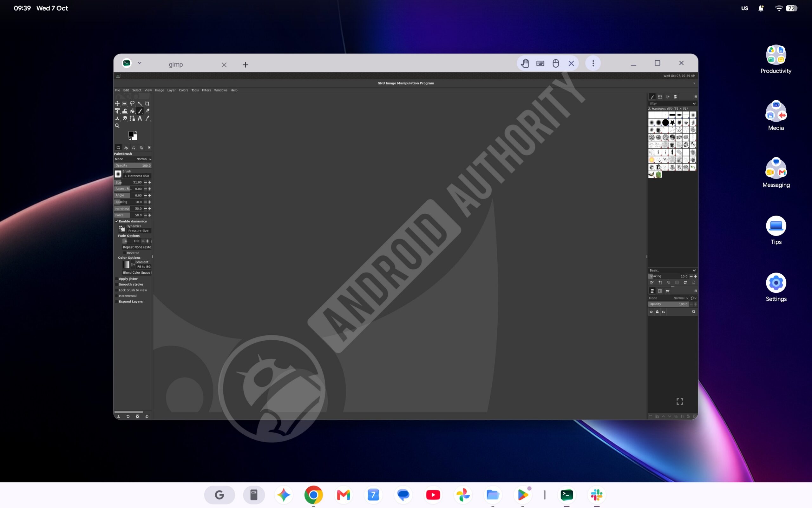Click Refresh brushes icon
This screenshot has height=508, width=812.
(685, 283)
